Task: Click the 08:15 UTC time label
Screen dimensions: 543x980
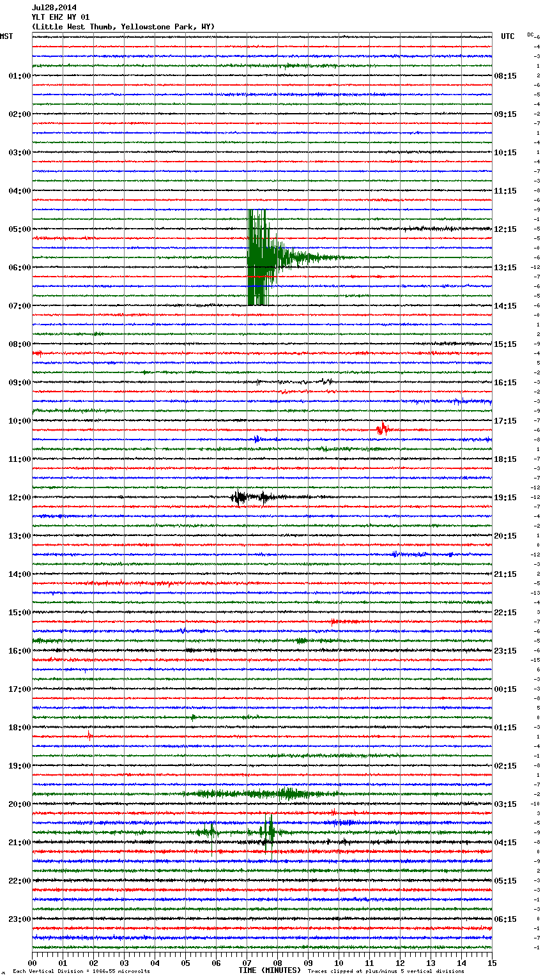Action: 505,76
